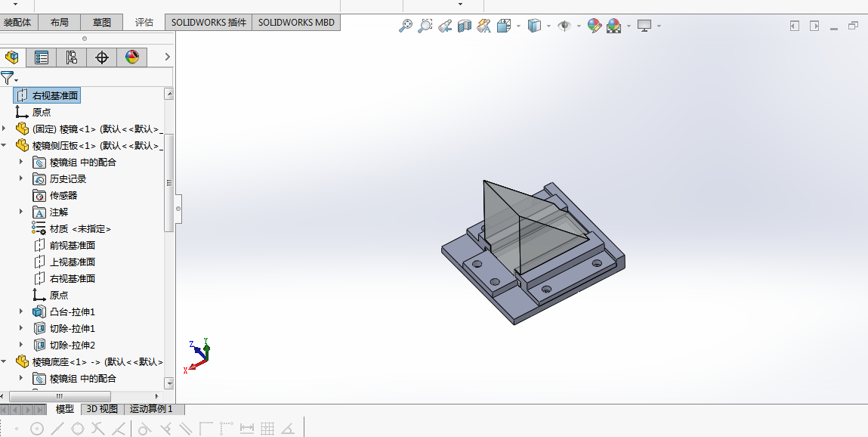The width and height of the screenshot is (868, 437).
Task: Click the tree filter funnel icon
Action: coord(8,78)
